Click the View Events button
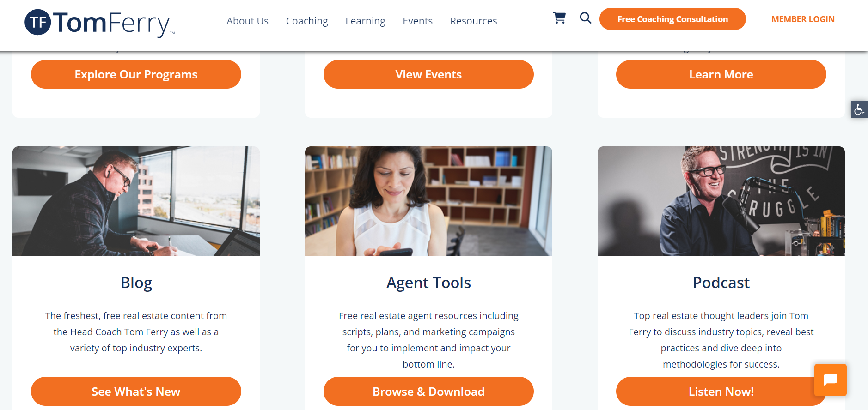The height and width of the screenshot is (410, 868). (428, 74)
